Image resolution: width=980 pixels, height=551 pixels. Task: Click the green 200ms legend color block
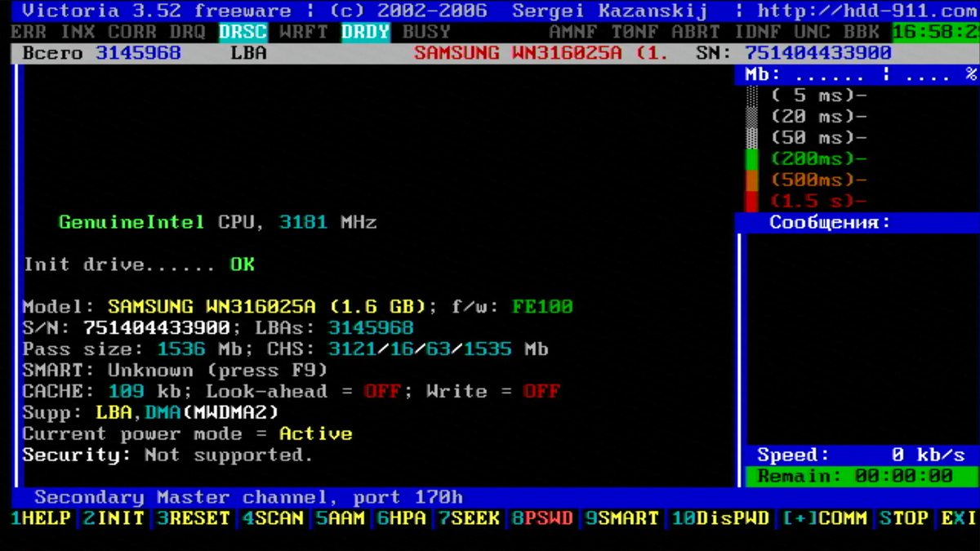coord(752,158)
